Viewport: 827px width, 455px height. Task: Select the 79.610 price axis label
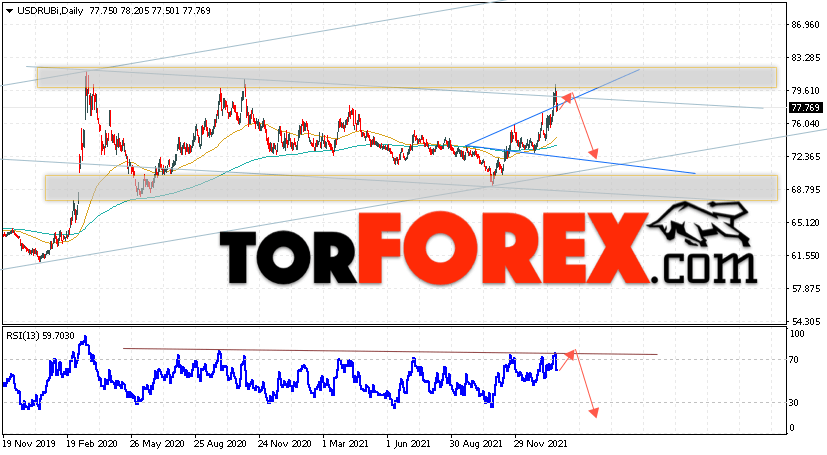805,91
